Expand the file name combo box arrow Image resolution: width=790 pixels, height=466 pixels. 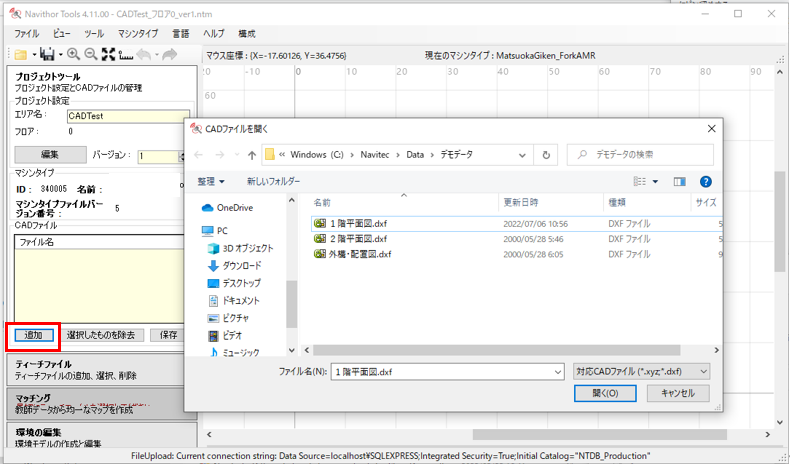click(x=557, y=371)
